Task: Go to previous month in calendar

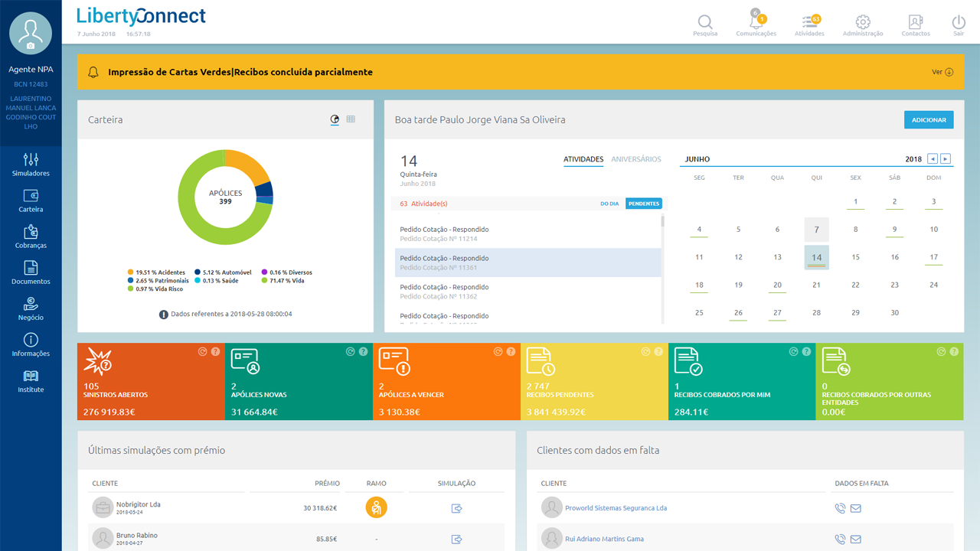Action: [x=932, y=158]
